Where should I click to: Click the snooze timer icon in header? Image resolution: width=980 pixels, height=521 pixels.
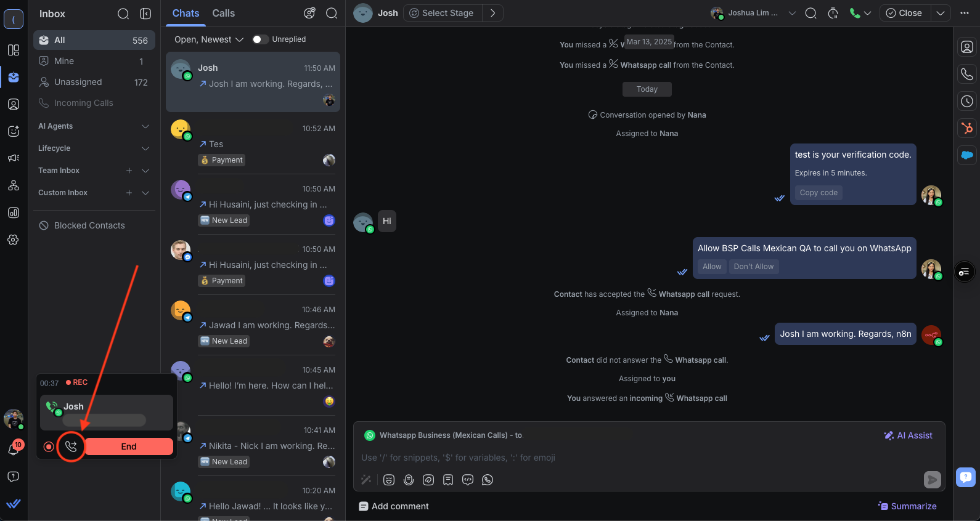pos(833,13)
